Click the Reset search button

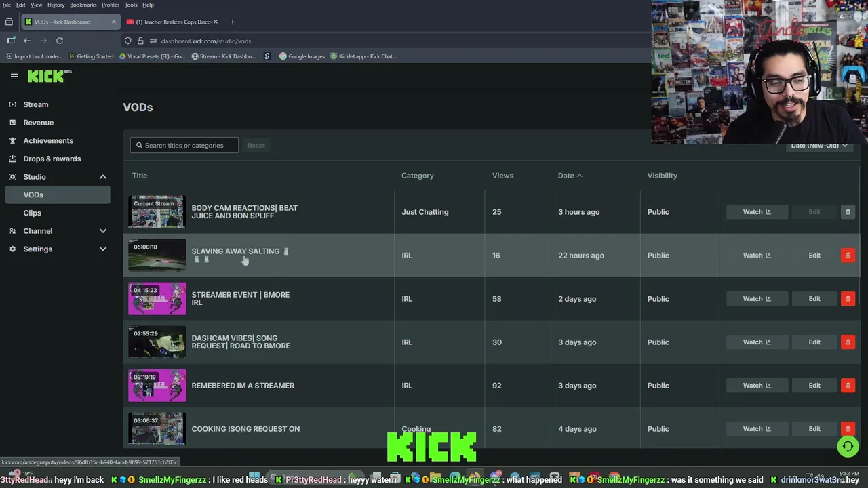pyautogui.click(x=256, y=145)
